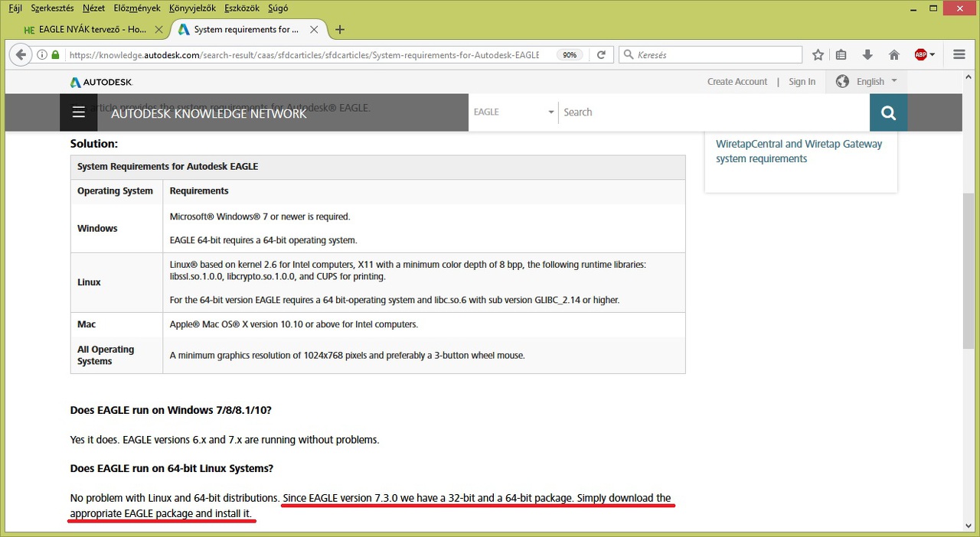Image resolution: width=980 pixels, height=537 pixels.
Task: Click 'Does EAGLE run on Windows 7/8/8.1/10?' heading
Action: click(171, 410)
